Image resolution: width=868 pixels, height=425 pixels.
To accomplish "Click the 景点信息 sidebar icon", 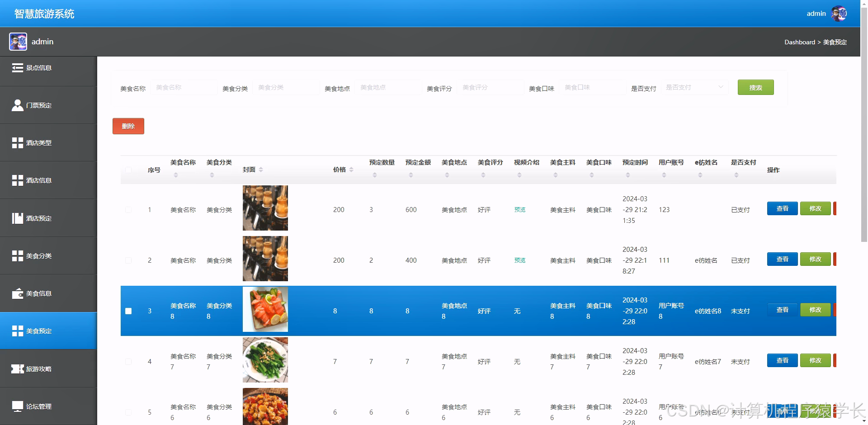I will pyautogui.click(x=17, y=68).
